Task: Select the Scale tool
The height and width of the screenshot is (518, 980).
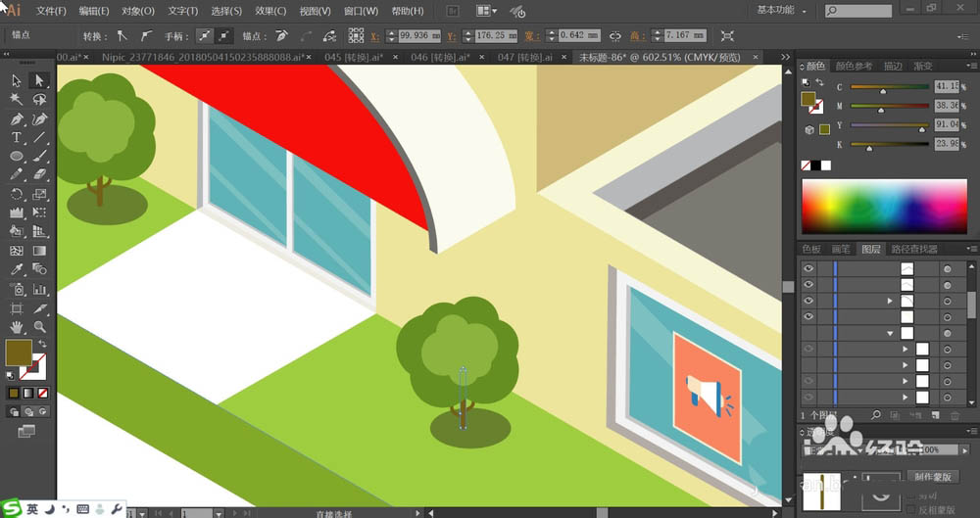Action: (39, 194)
